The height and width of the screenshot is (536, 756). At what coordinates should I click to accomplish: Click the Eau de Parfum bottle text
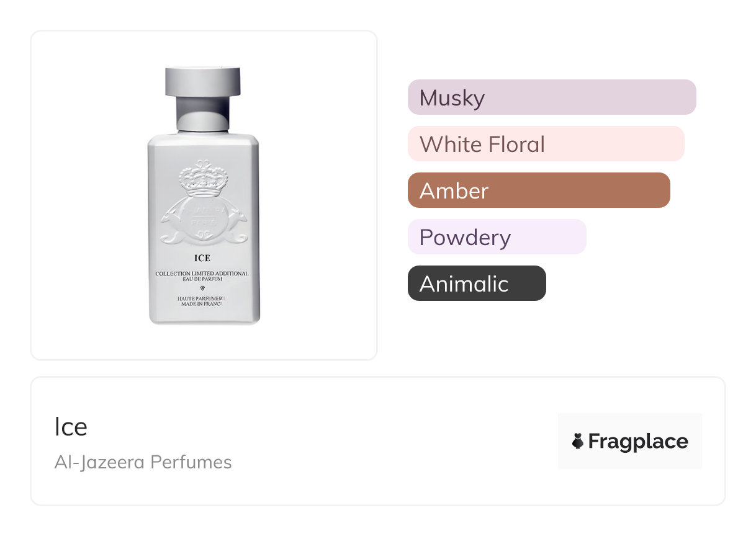click(202, 280)
